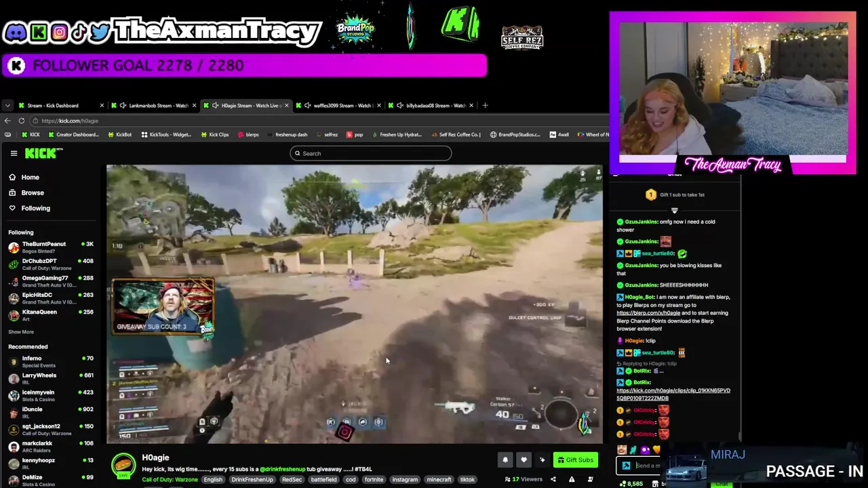Click the sparkle plus button beside Gift Subs
This screenshot has width=868, height=488.
click(x=542, y=460)
